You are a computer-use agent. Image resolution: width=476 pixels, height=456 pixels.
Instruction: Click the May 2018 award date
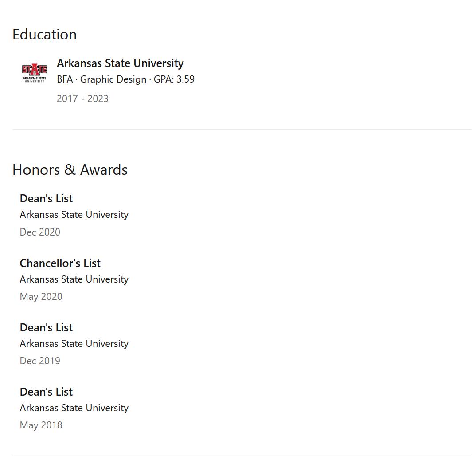pyautogui.click(x=41, y=425)
